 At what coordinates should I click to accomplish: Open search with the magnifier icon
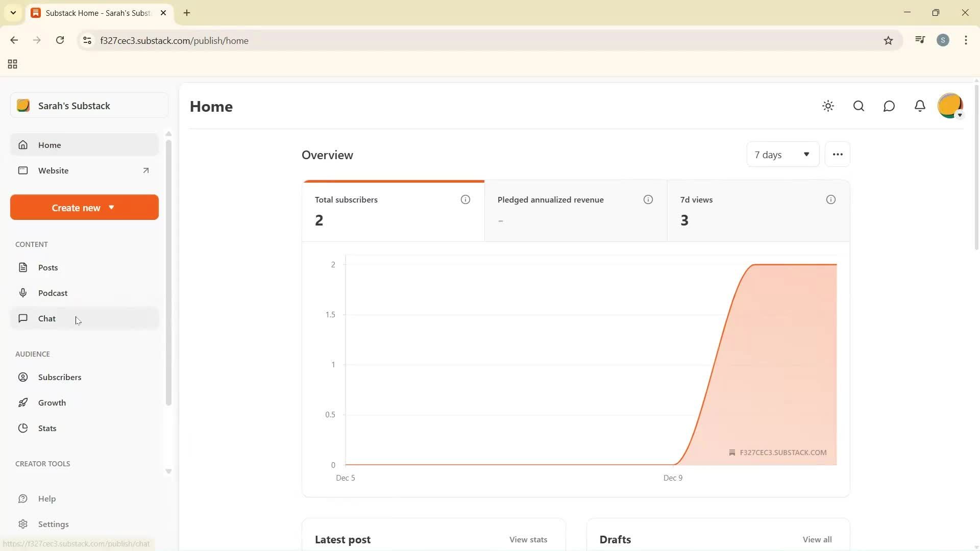pyautogui.click(x=859, y=106)
